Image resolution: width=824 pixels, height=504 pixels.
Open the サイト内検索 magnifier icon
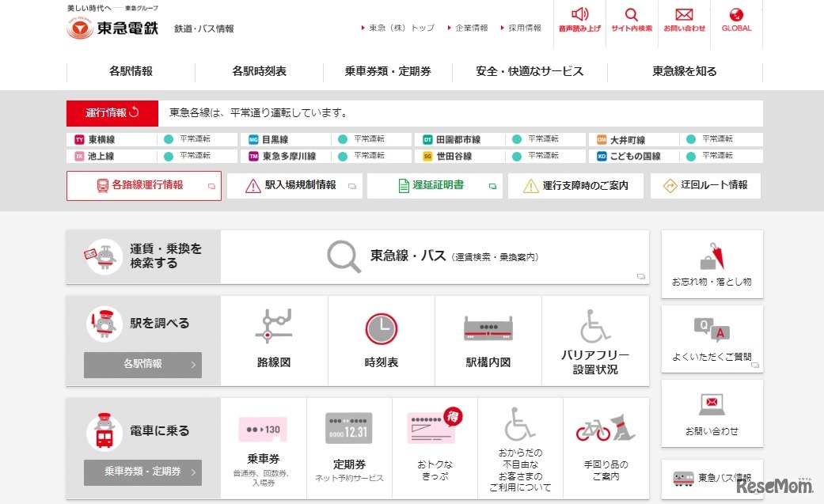631,16
